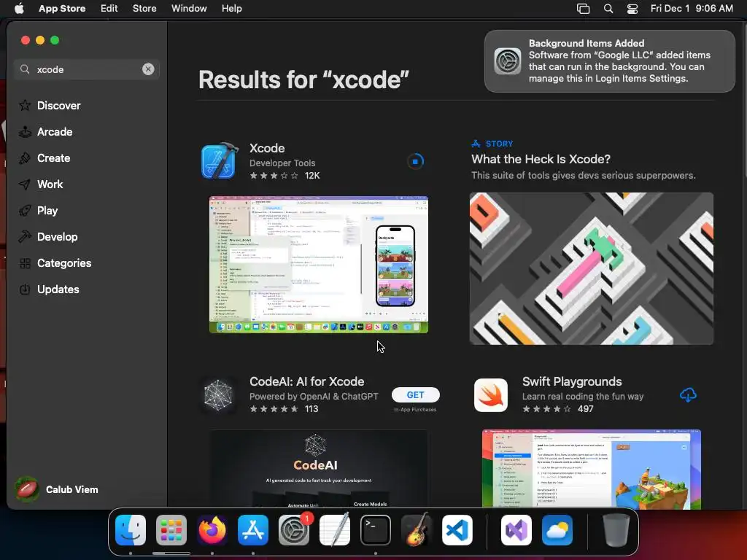Open Visual Studio Code from the Dock
This screenshot has height=560, width=747.
pos(457,530)
